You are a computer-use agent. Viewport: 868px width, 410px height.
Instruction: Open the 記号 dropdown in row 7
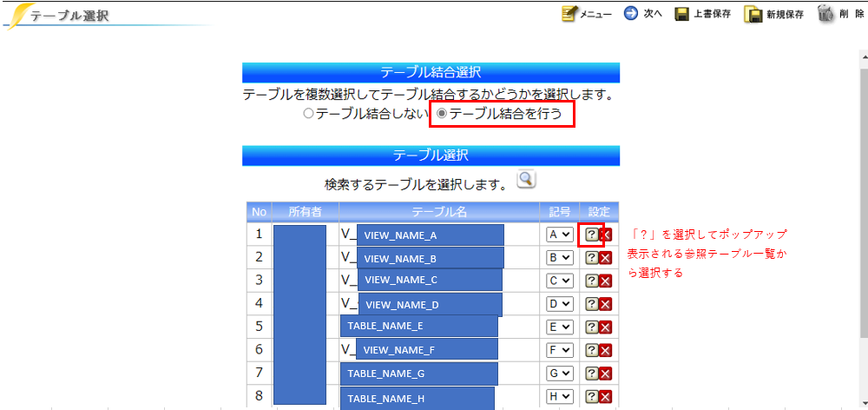[x=559, y=374]
